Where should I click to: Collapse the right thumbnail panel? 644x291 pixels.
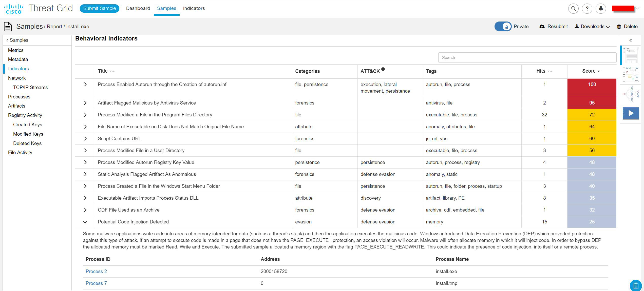[631, 40]
